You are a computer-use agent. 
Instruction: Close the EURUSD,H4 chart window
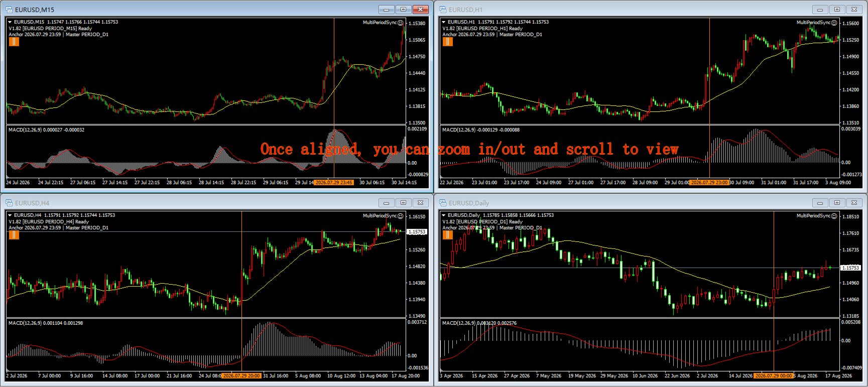coord(420,203)
